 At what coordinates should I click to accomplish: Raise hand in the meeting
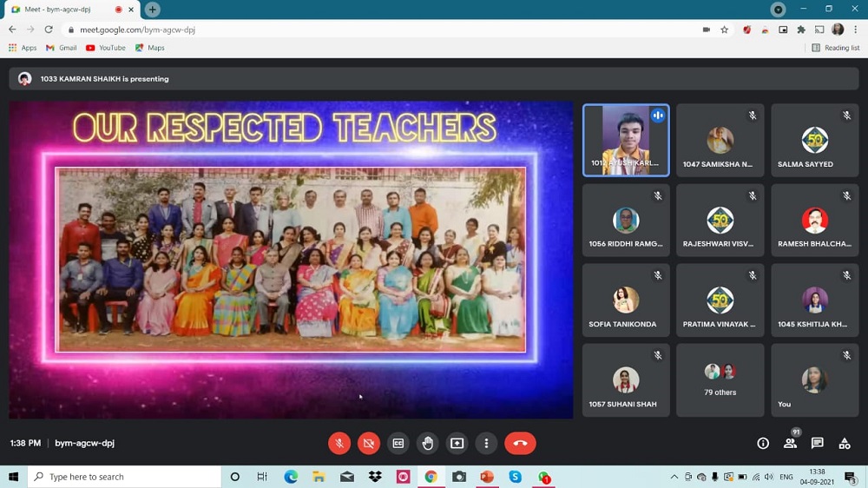pyautogui.click(x=428, y=443)
